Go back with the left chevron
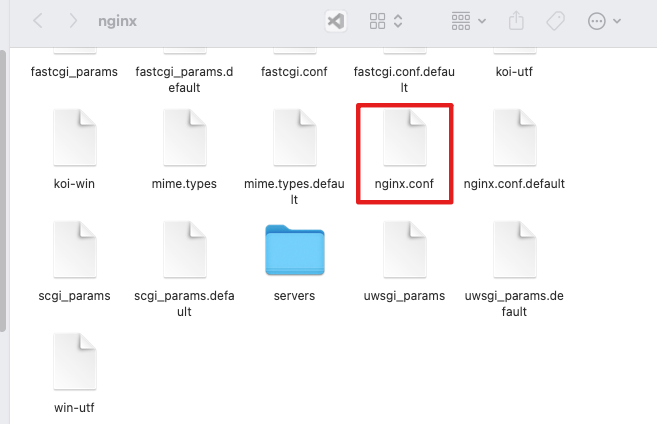657x424 pixels. (x=38, y=21)
